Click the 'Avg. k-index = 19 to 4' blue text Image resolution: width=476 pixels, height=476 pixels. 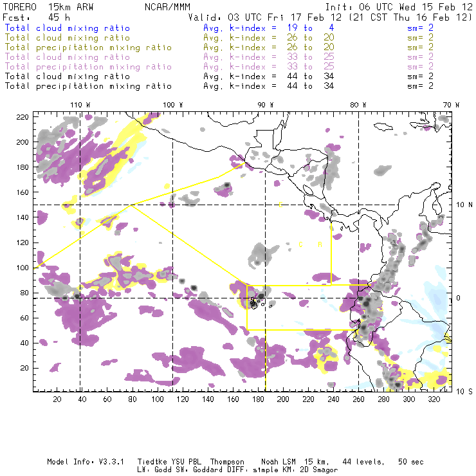click(x=269, y=28)
